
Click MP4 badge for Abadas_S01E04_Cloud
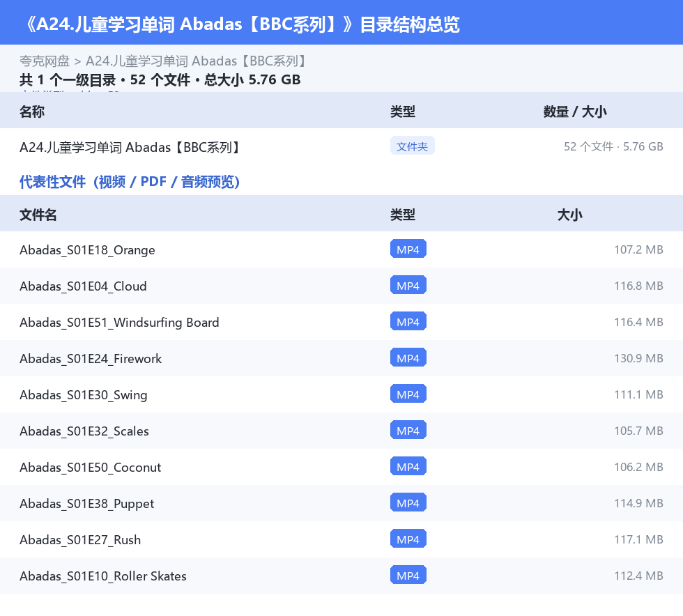tap(408, 285)
